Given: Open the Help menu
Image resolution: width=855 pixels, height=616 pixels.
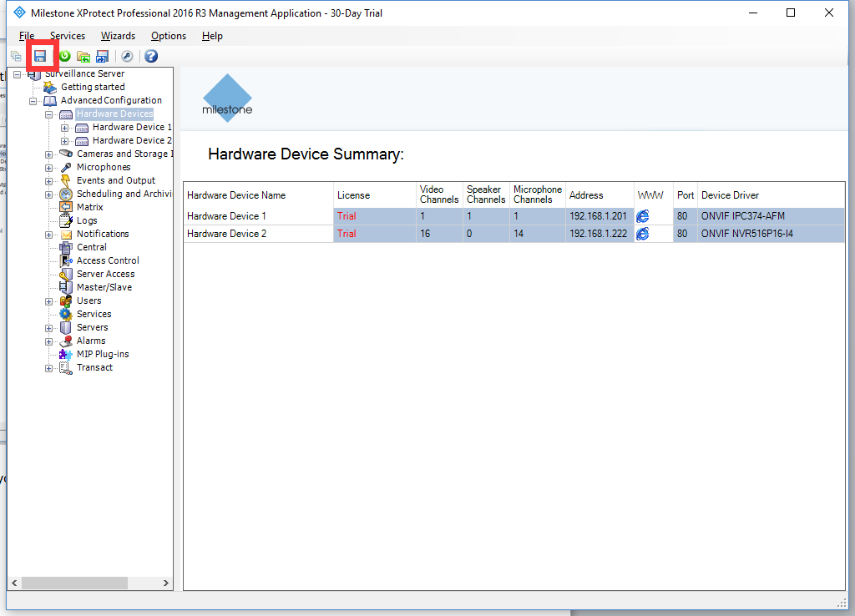Looking at the screenshot, I should pos(212,36).
